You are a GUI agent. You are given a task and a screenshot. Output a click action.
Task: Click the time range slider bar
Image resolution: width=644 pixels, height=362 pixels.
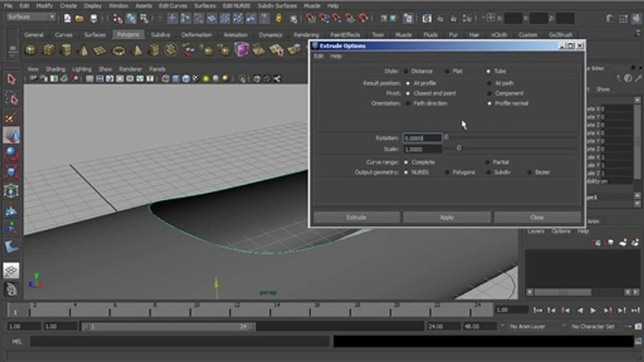pos(168,326)
